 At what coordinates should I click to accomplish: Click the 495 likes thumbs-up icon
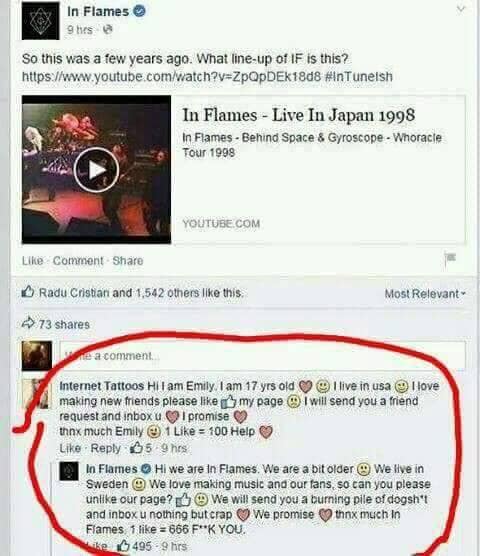point(123,545)
